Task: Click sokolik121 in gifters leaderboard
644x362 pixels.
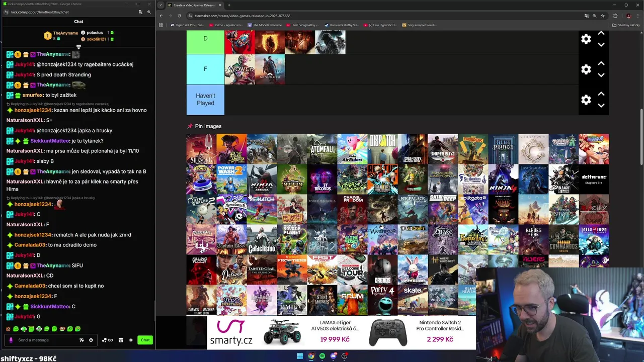Action: [x=96, y=39]
